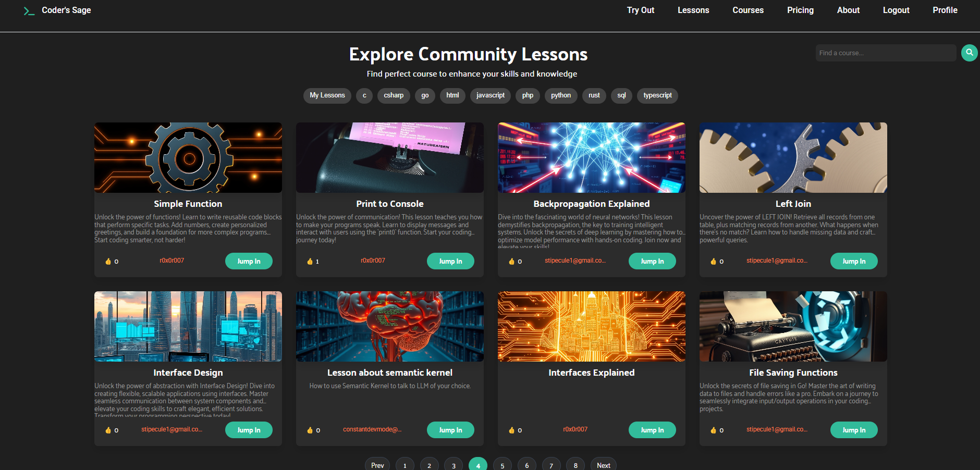Like the File Saving Functions thumbs-up icon
This screenshot has height=470, width=980.
[713, 430]
